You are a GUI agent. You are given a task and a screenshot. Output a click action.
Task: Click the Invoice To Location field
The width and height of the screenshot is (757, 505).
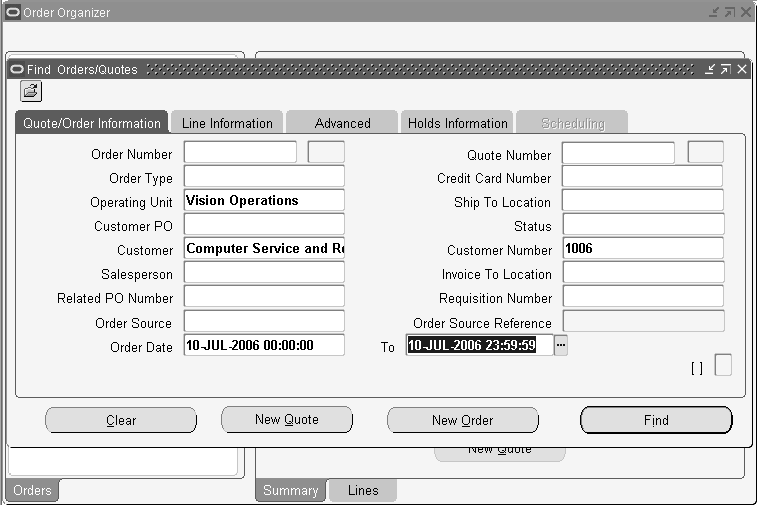click(643, 272)
